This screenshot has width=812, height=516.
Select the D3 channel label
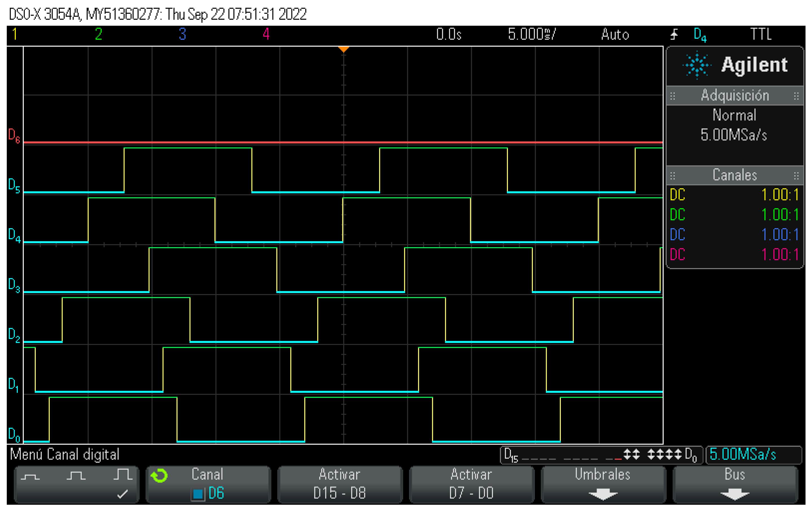[x=14, y=285]
